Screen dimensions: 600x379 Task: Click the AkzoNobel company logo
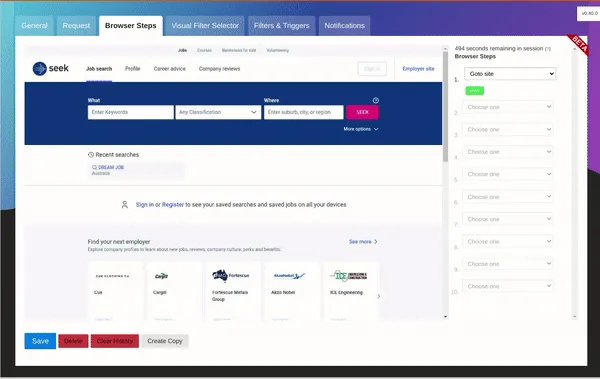point(289,276)
